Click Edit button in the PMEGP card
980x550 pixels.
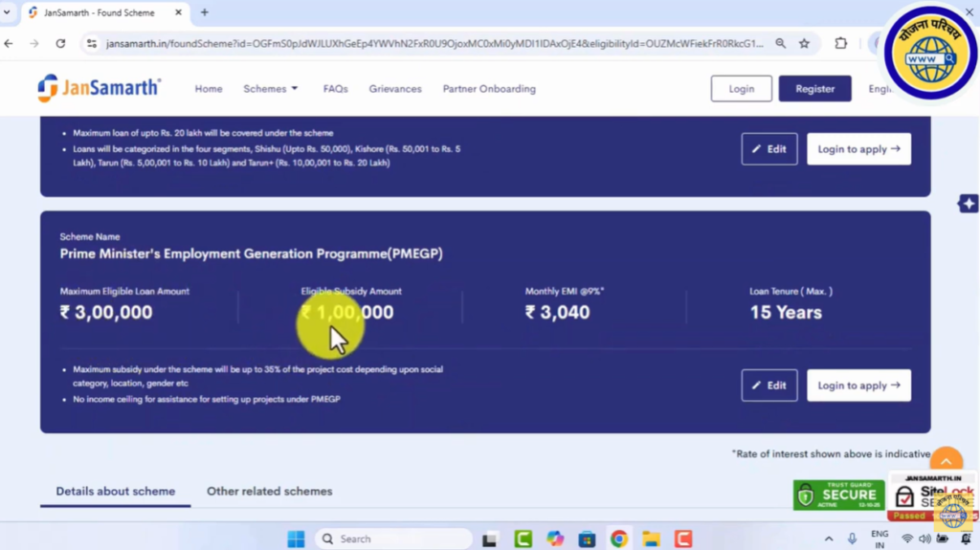click(x=768, y=385)
